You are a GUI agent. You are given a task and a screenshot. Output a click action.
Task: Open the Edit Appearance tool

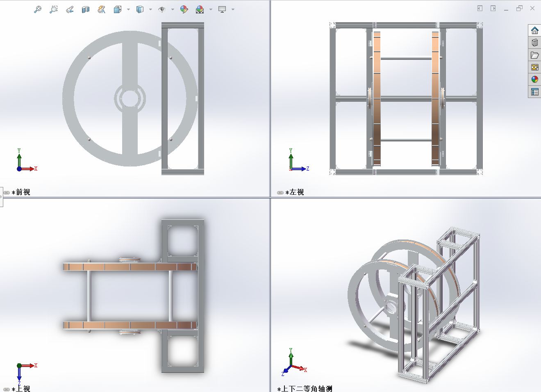pyautogui.click(x=184, y=9)
